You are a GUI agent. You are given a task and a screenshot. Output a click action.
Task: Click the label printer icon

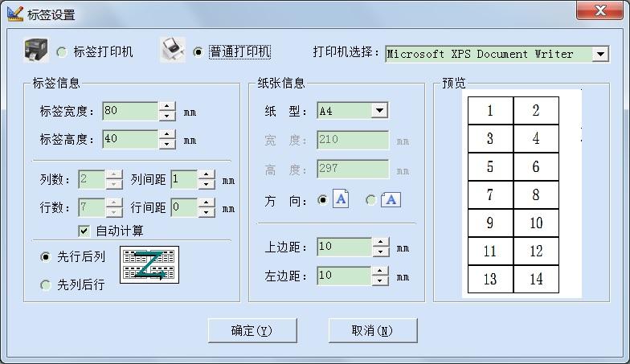pyautogui.click(x=36, y=51)
